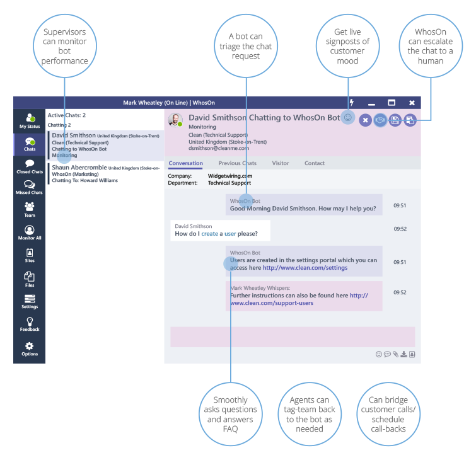Click the customer mood smiley indicator

[347, 117]
